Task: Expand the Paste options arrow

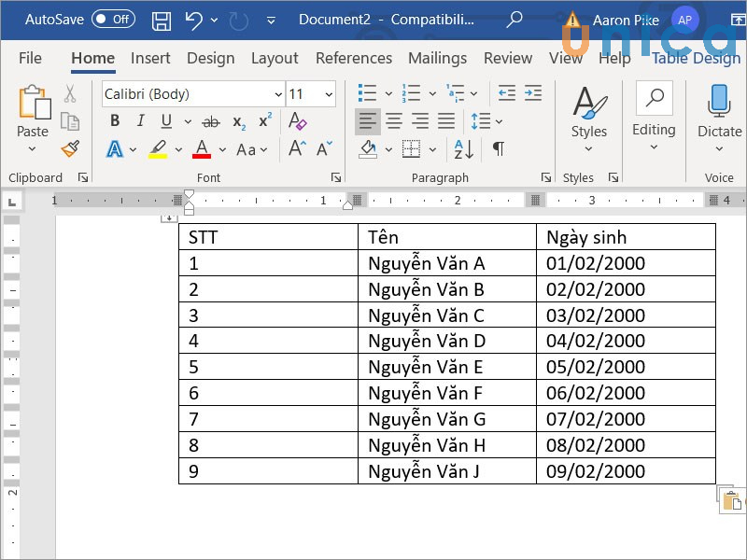Action: tap(32, 149)
